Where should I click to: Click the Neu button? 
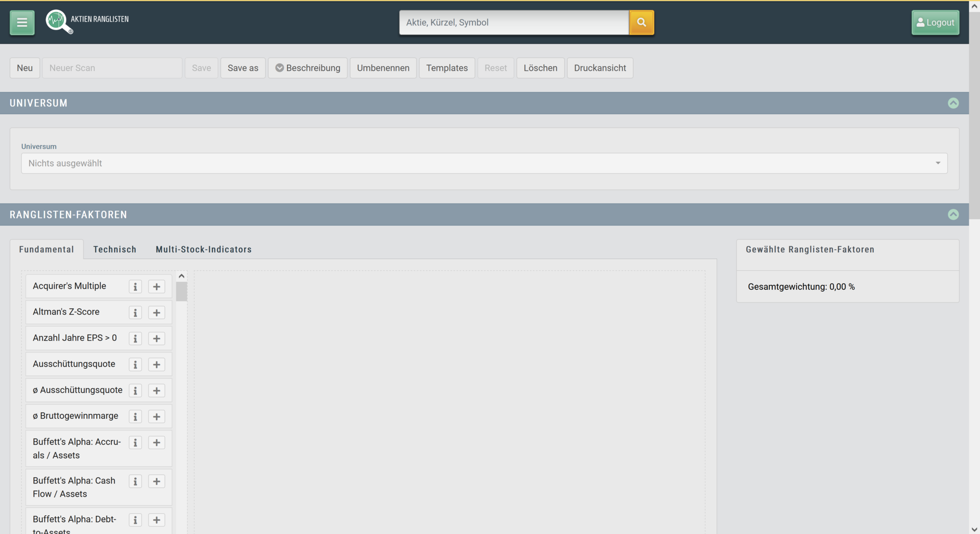coord(25,68)
